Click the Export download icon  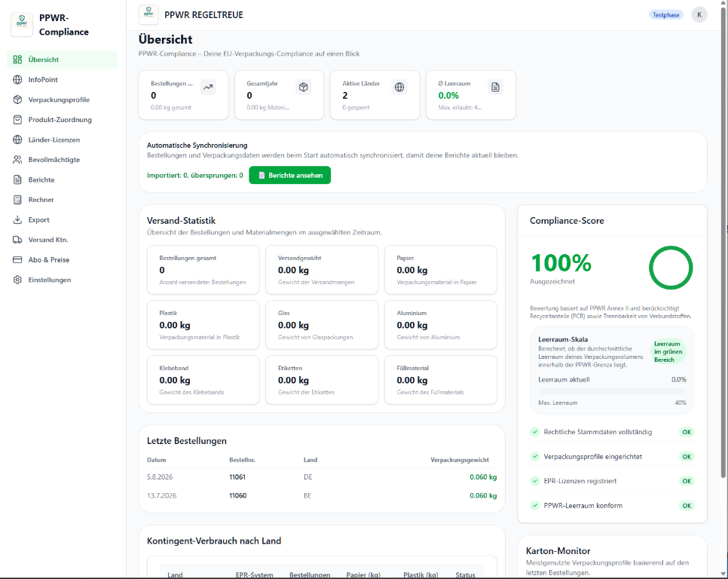tap(17, 219)
